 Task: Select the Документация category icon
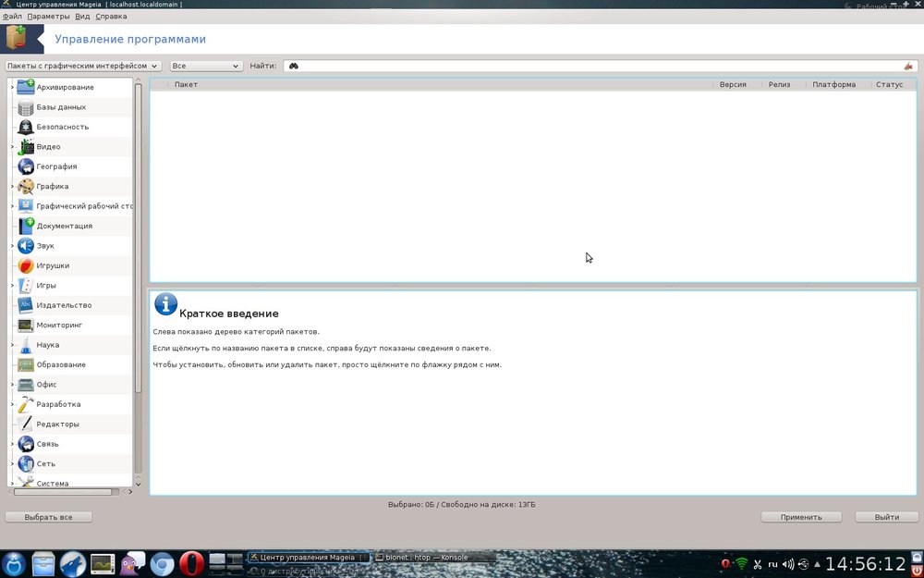coord(26,226)
